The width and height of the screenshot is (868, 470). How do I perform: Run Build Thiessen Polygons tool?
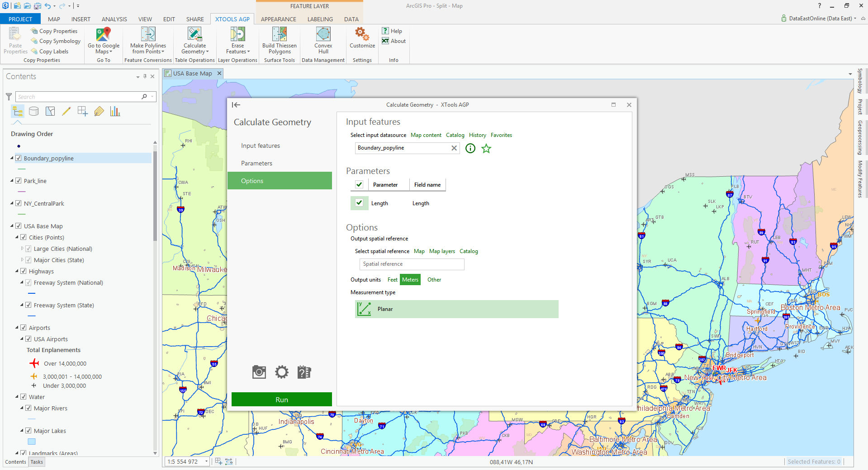click(280, 41)
